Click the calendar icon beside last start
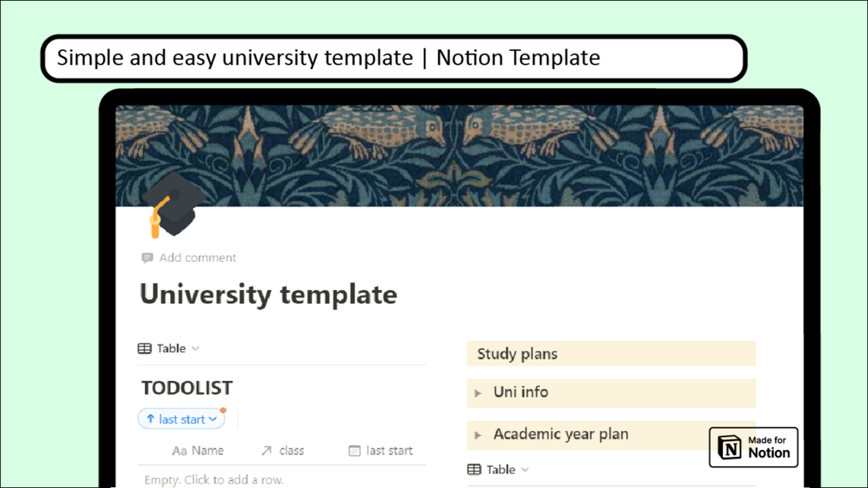Screen dimensions: 868x488 click(x=354, y=450)
